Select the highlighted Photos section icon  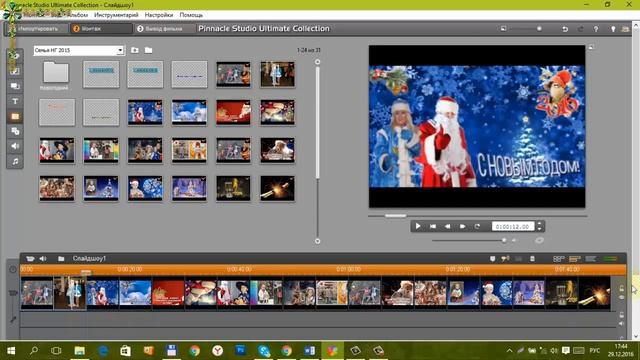pos(15,116)
